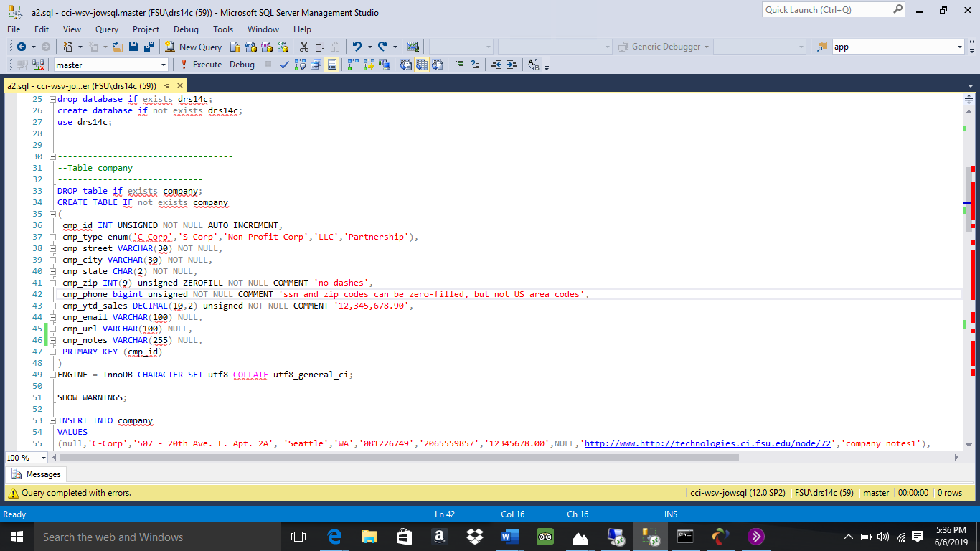Click the Save All toolbar icon
Viewport: 980px width, 551px height.
click(149, 47)
